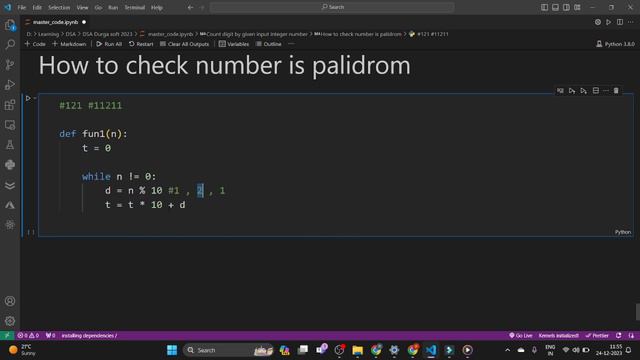Click Run All in notebook toolbar
This screenshot has height=360, width=640.
point(109,44)
